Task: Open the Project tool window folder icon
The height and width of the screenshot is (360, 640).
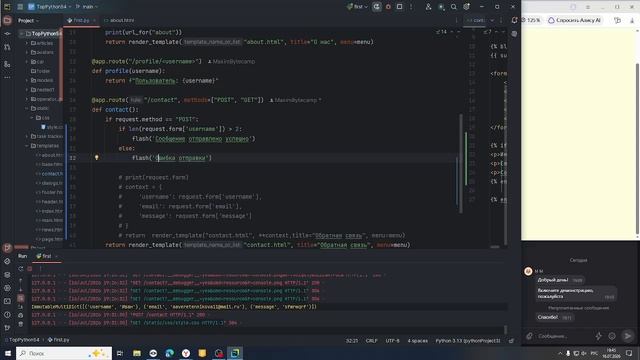Action: coord(7,20)
